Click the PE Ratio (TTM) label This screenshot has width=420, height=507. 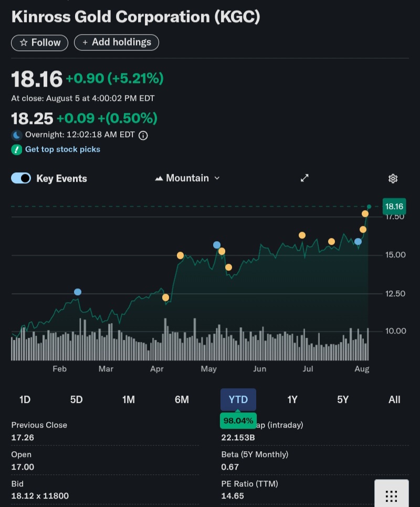pos(250,484)
